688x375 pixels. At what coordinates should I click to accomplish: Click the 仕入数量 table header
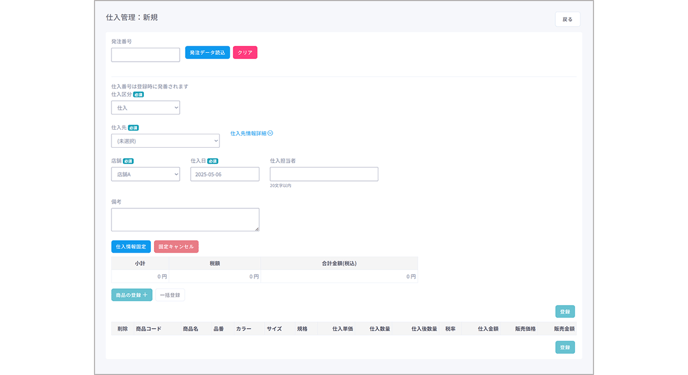tap(380, 329)
